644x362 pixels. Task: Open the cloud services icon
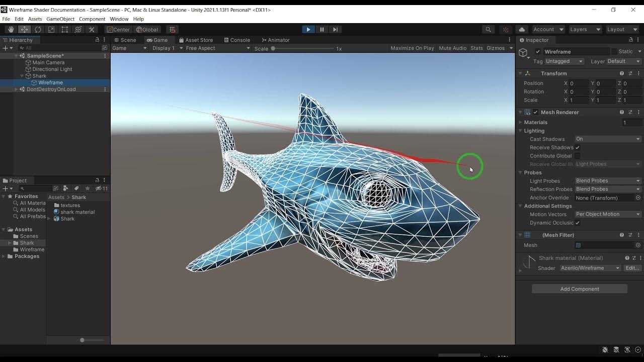(x=522, y=30)
